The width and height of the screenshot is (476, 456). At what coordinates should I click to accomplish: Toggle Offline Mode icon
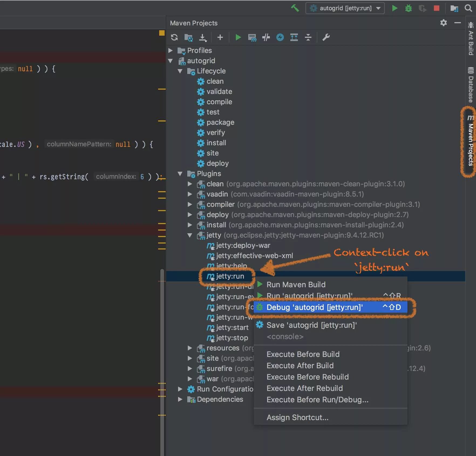[266, 37]
